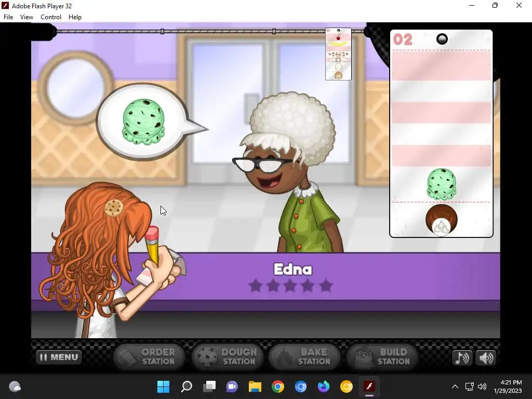Open the volume tray icon
Screen dimensions: 532x399
[x=482, y=387]
